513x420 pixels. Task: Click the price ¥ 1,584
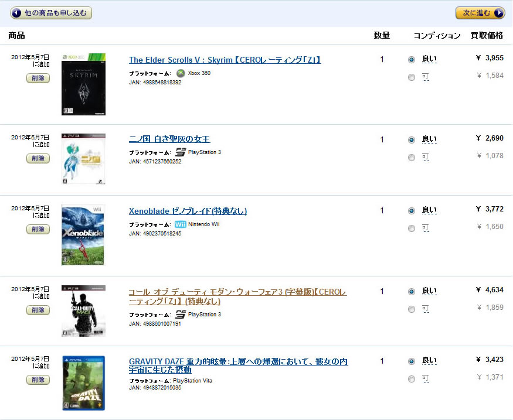point(490,76)
